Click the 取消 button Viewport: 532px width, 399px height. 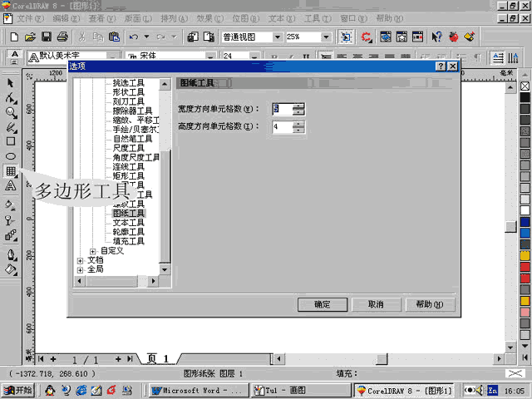coord(375,305)
